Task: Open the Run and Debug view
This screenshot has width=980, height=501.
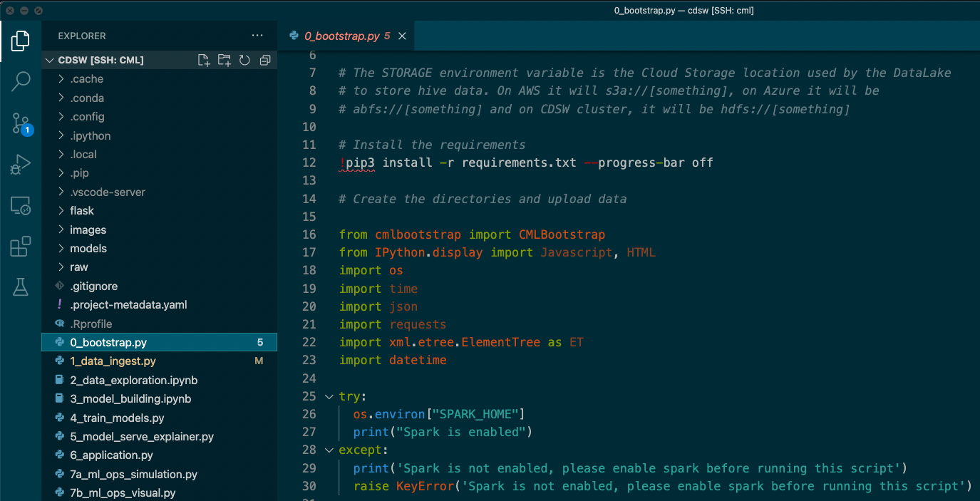Action: (x=21, y=164)
